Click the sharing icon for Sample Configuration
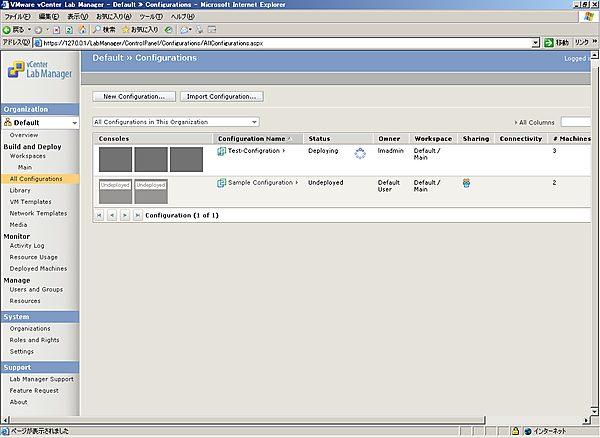Image resolution: width=600 pixels, height=438 pixels. pos(467,183)
